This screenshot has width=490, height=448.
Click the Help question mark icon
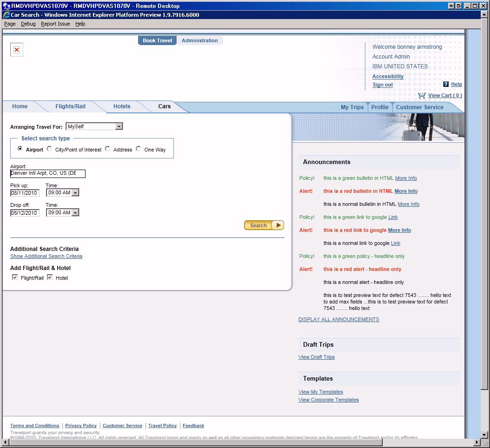pos(446,84)
